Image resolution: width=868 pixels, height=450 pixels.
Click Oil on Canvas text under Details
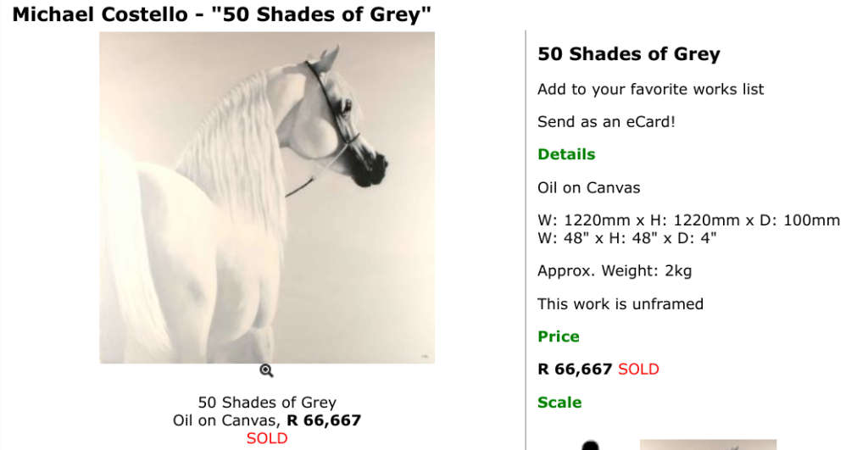tap(588, 187)
